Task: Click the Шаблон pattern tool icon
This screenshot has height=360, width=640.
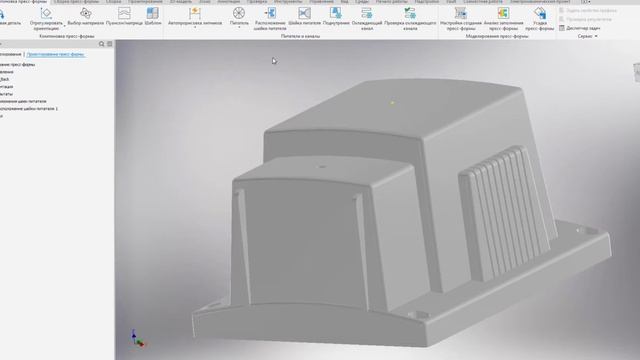Action: coord(153,13)
